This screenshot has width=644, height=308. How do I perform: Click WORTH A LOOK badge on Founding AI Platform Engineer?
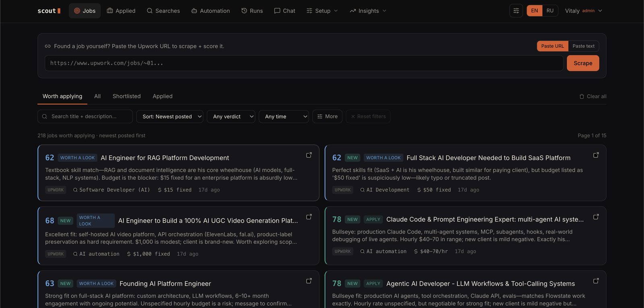96,284
